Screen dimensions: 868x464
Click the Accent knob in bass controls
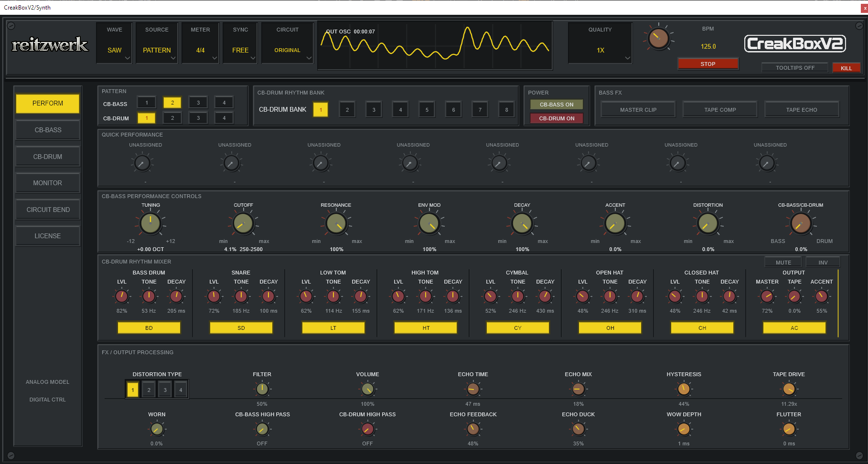point(615,223)
